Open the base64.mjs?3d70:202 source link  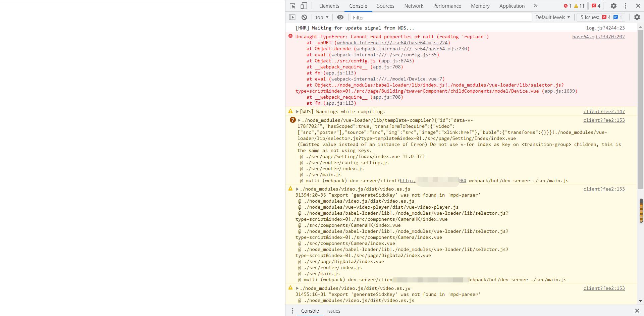click(x=598, y=37)
